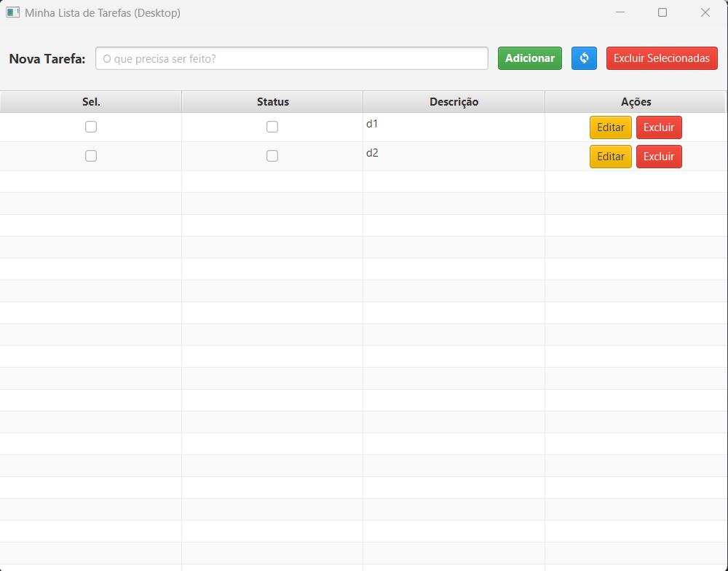Tick the Sel. checkbox for task d1

click(91, 127)
